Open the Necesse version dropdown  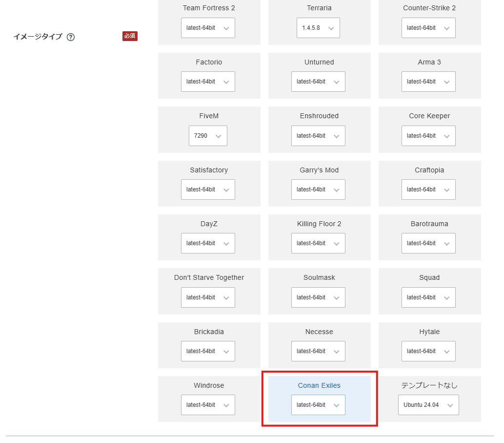tap(318, 351)
